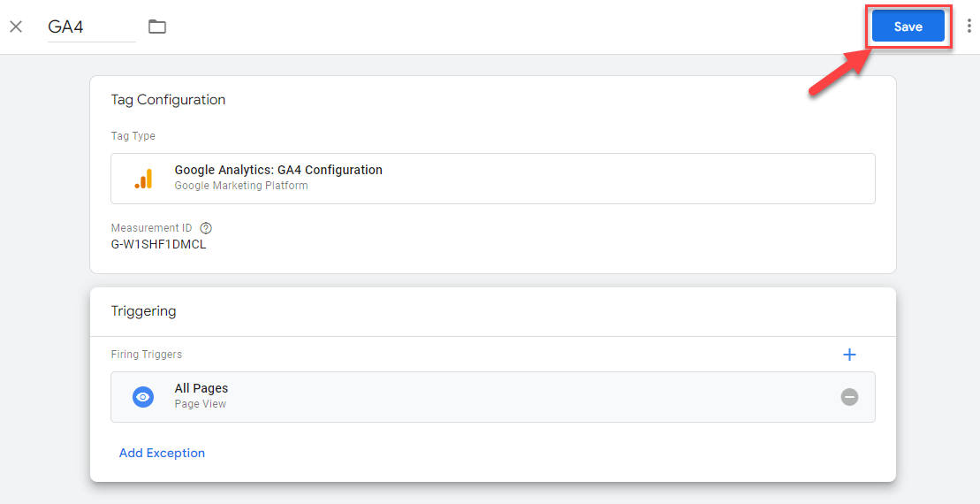The height and width of the screenshot is (504, 980).
Task: Select the All Pages trigger name
Action: (201, 388)
